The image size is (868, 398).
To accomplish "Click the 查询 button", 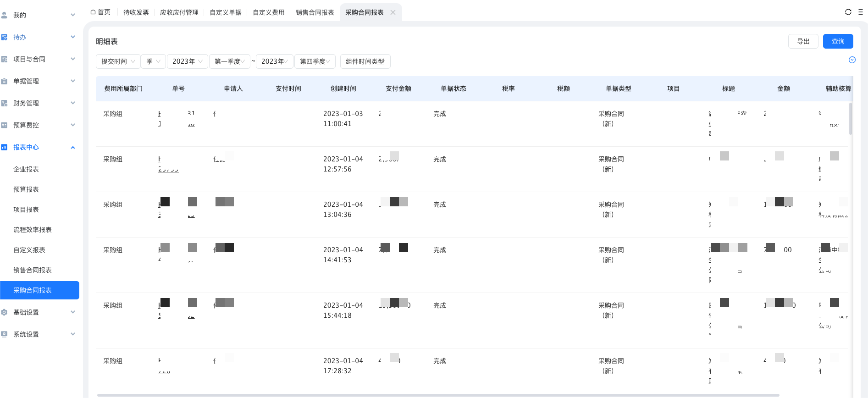I will tap(838, 41).
